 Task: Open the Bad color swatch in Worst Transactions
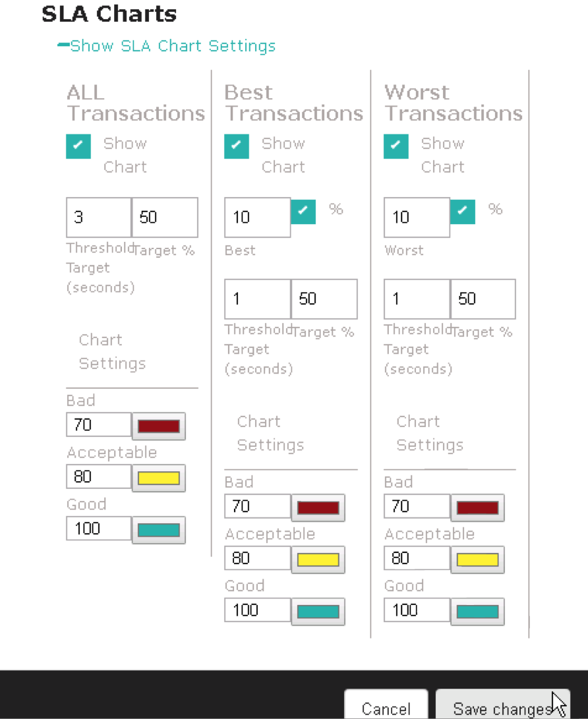coord(477,507)
